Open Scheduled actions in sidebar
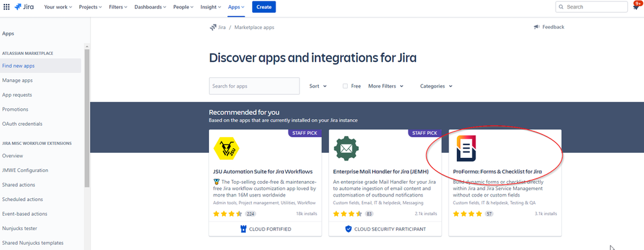The image size is (644, 250). (22, 199)
